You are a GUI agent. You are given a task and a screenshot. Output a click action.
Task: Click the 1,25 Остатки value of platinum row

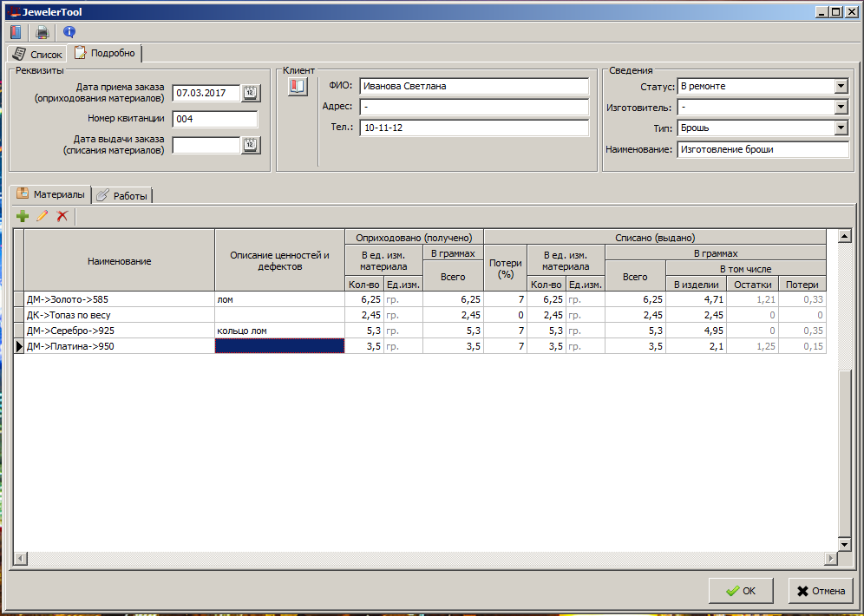click(753, 346)
